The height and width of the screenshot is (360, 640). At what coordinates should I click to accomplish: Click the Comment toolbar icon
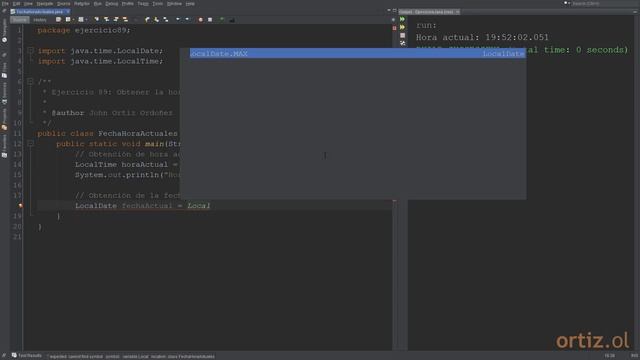222,19
